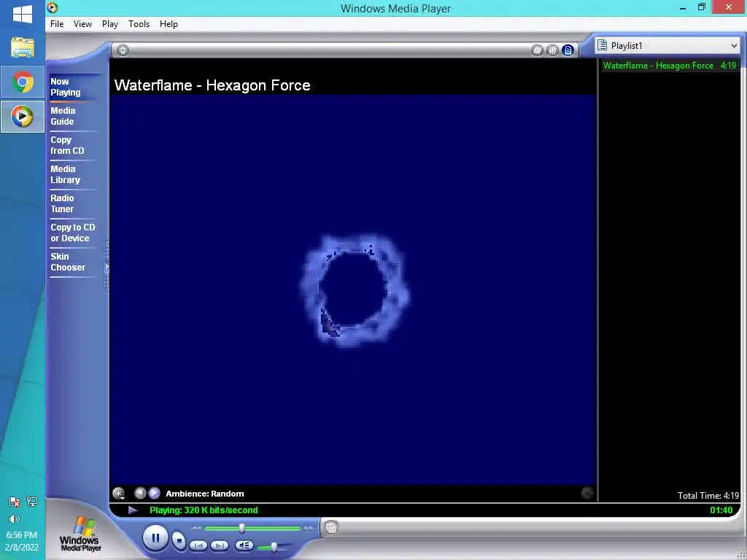The image size is (747, 560).
Task: Click the visualization ring graphic
Action: point(355,290)
